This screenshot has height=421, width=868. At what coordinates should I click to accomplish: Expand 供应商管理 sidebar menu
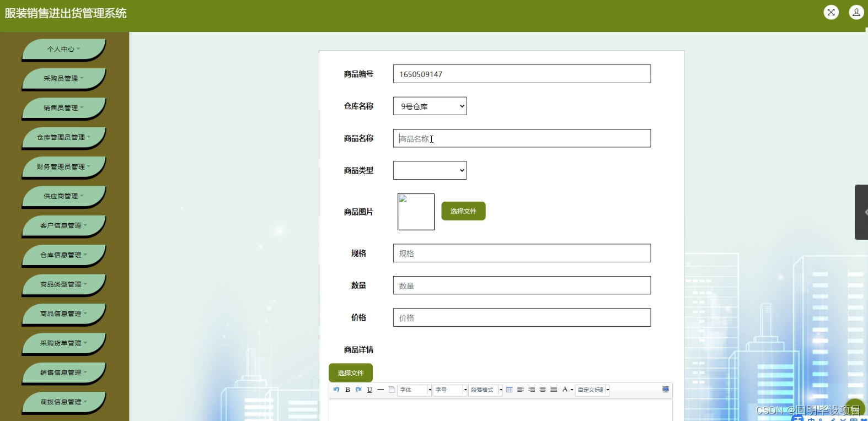point(63,196)
